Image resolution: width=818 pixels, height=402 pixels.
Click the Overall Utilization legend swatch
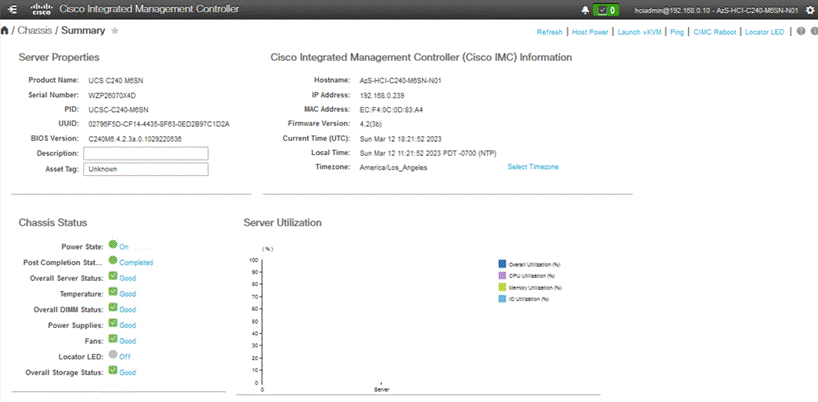point(502,264)
